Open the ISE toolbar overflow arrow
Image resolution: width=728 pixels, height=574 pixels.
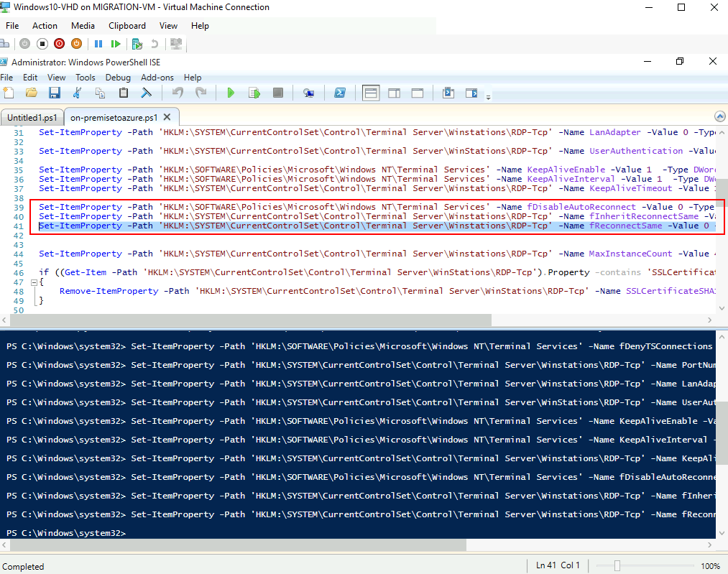tap(488, 97)
